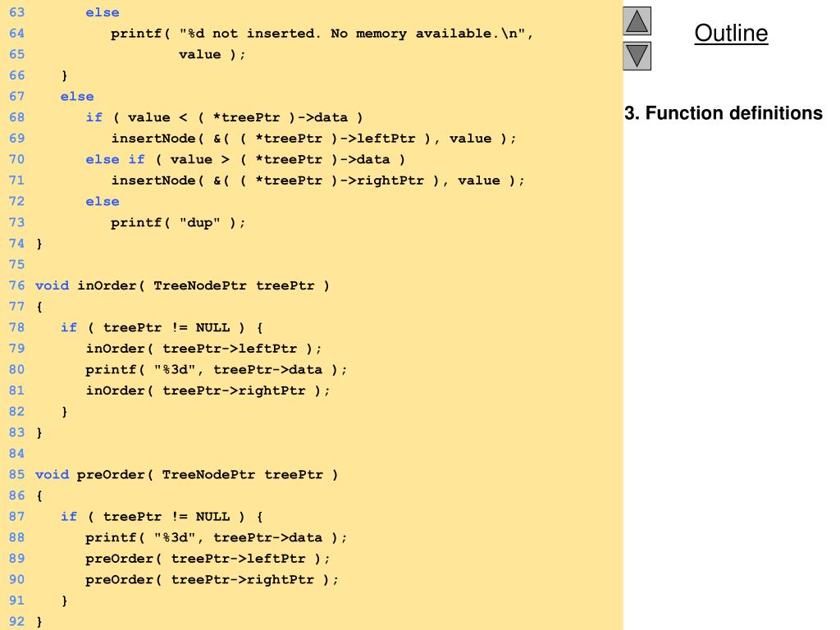Click the printf on line 80
Screen dimensions: 840x630
(x=216, y=370)
